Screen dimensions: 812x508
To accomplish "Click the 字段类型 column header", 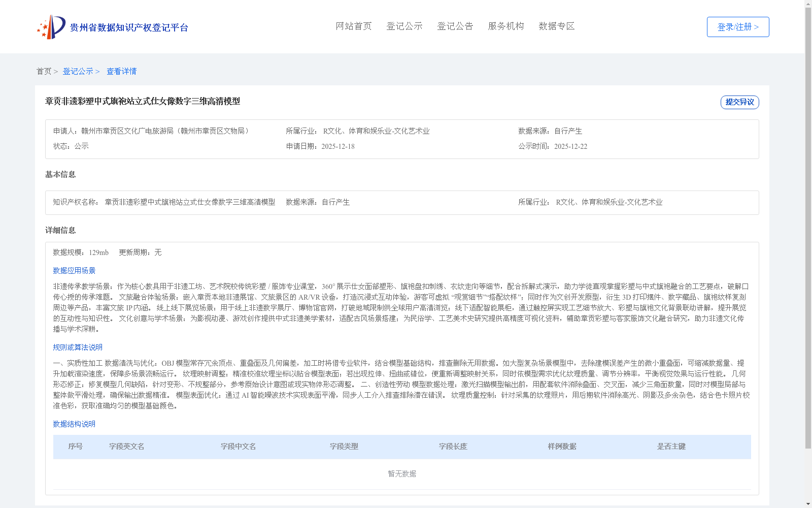I will tap(344, 447).
